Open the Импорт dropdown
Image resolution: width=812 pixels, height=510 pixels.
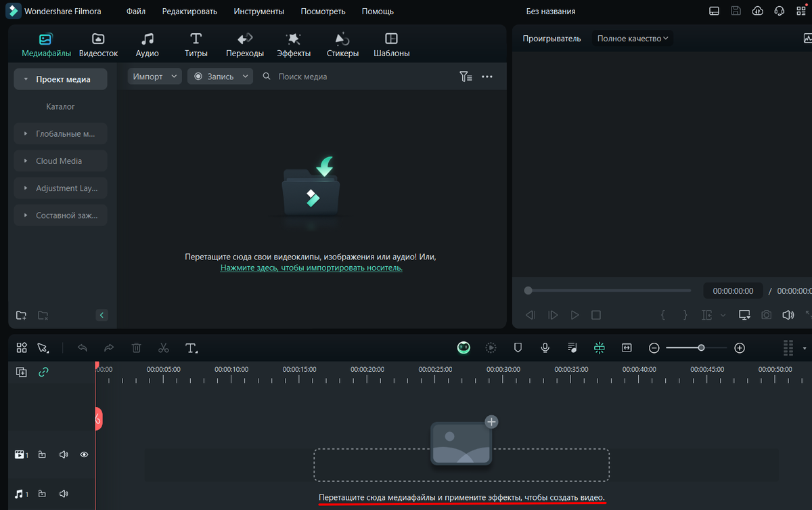pos(154,77)
